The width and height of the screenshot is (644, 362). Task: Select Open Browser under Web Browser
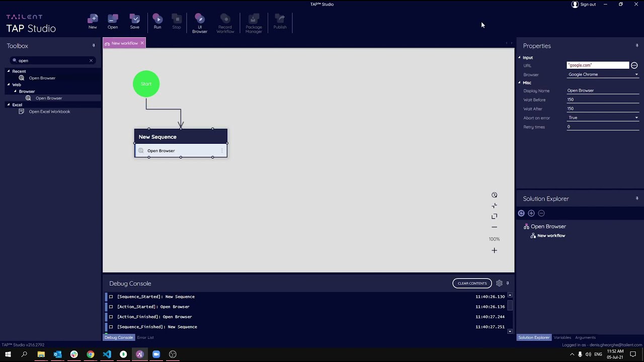(49, 98)
